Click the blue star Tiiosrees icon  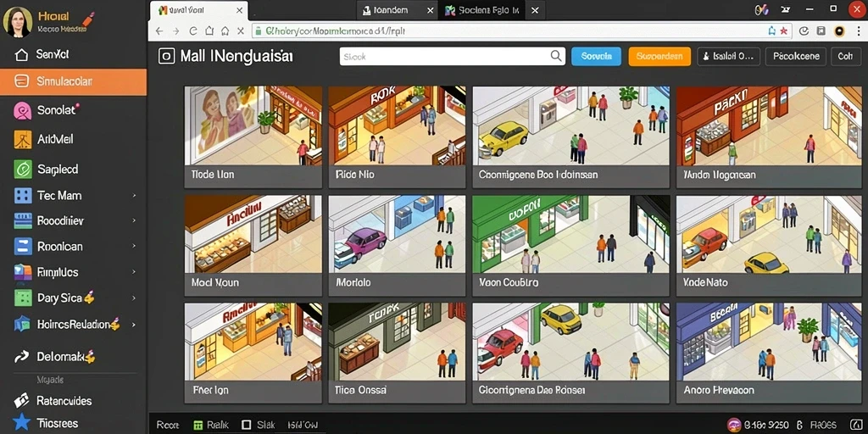pos(21,423)
